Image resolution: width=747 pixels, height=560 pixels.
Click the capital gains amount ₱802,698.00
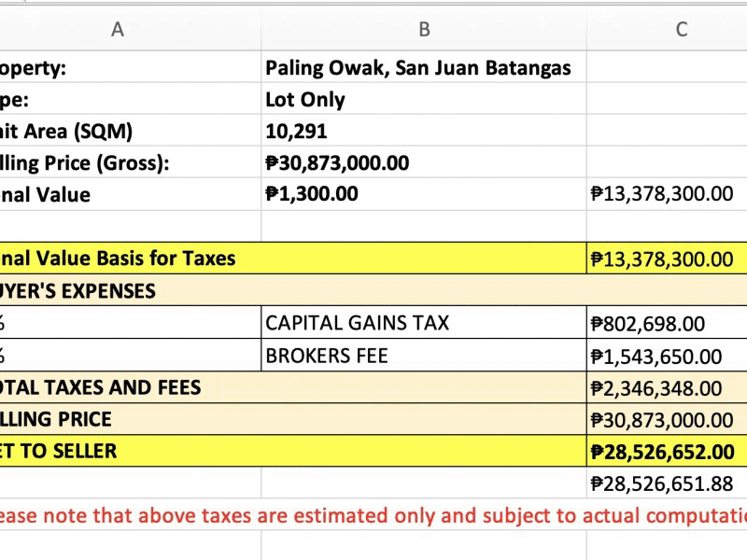(647, 324)
